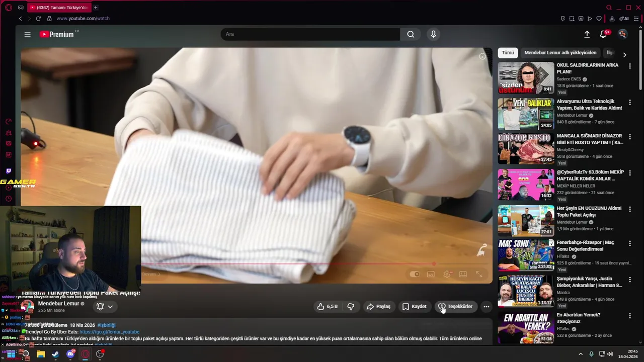Open Twitch in Opera sidebar
The image size is (644, 362).
pos(9,171)
